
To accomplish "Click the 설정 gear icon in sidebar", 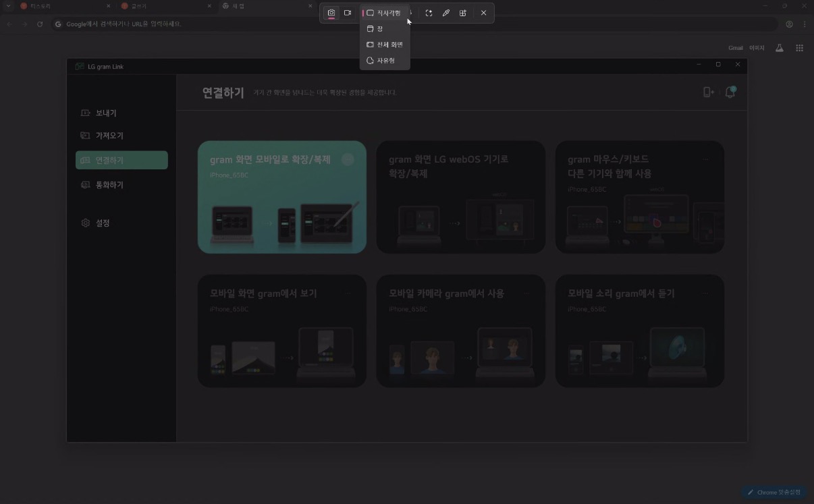I will point(86,223).
